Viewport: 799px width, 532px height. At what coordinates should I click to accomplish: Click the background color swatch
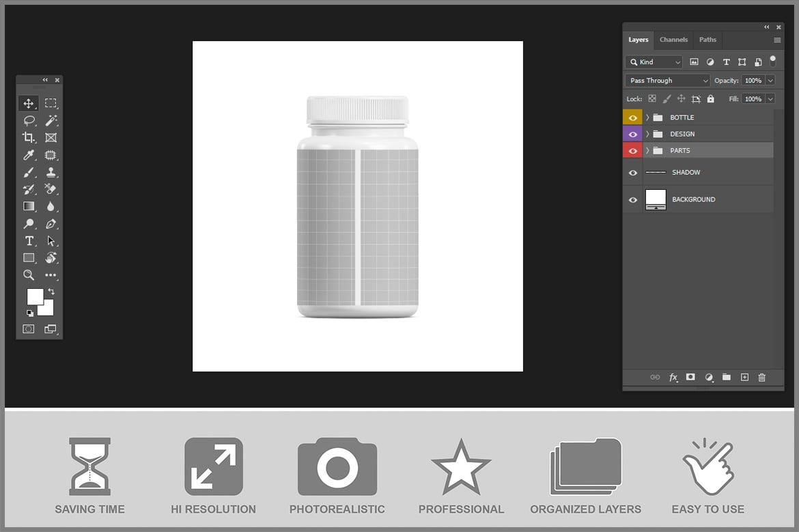click(48, 309)
